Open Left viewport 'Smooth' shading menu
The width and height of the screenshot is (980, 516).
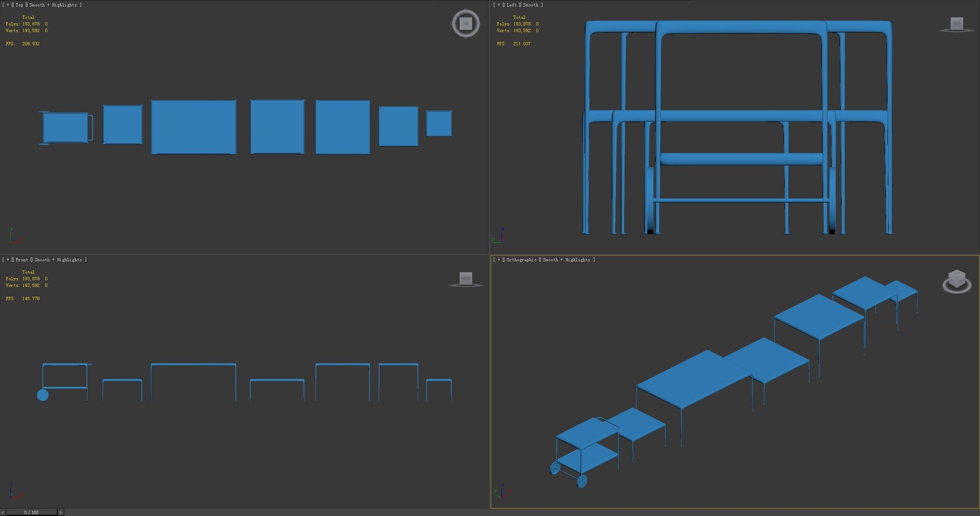tap(530, 5)
